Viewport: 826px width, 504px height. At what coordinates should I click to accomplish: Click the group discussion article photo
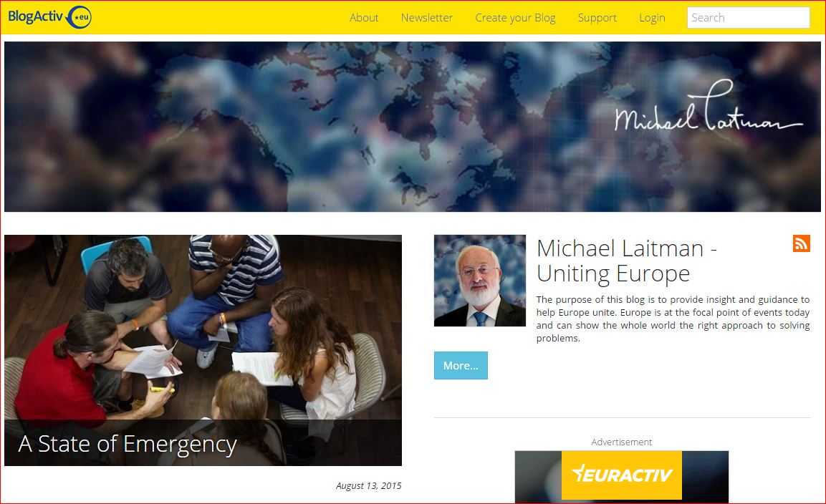coord(203,350)
